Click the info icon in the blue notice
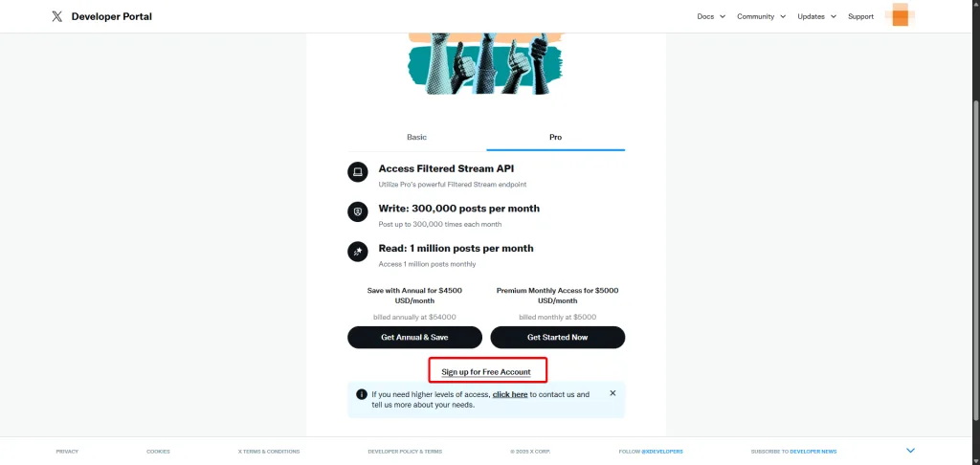Image resolution: width=980 pixels, height=465 pixels. [361, 394]
